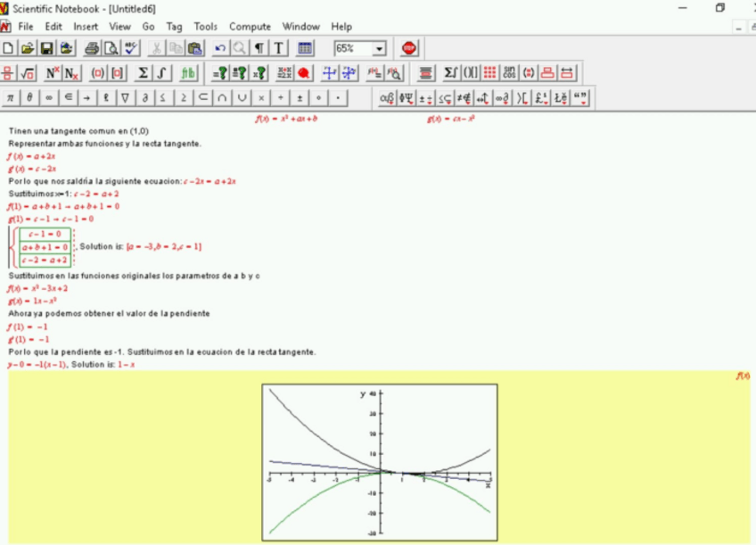756x545 pixels.
Task: Click the spell check icon
Action: point(132,48)
